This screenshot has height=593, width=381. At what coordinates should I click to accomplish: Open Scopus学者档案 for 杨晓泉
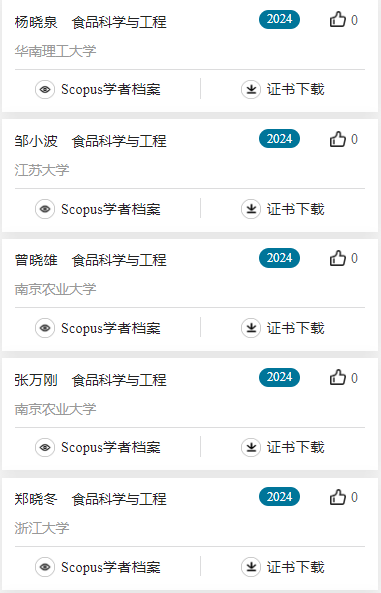point(111,90)
